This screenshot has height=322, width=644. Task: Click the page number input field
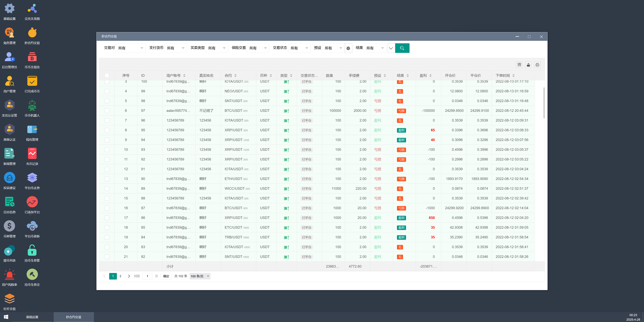pyautogui.click(x=147, y=276)
